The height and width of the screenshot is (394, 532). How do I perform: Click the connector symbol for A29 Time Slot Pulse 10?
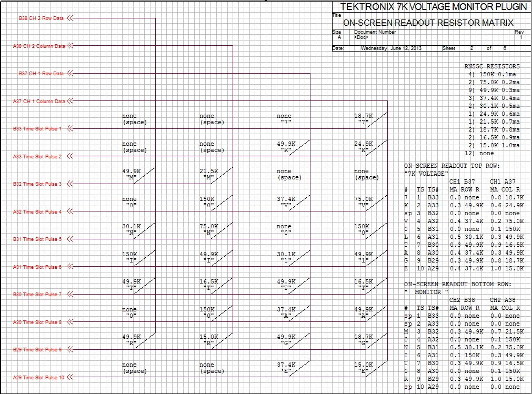point(70,377)
